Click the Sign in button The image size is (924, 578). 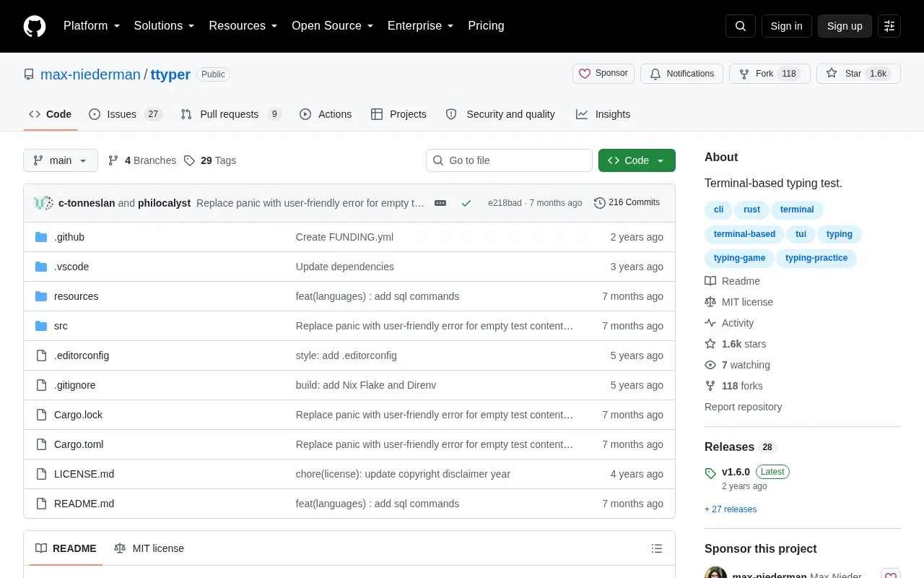(x=786, y=26)
